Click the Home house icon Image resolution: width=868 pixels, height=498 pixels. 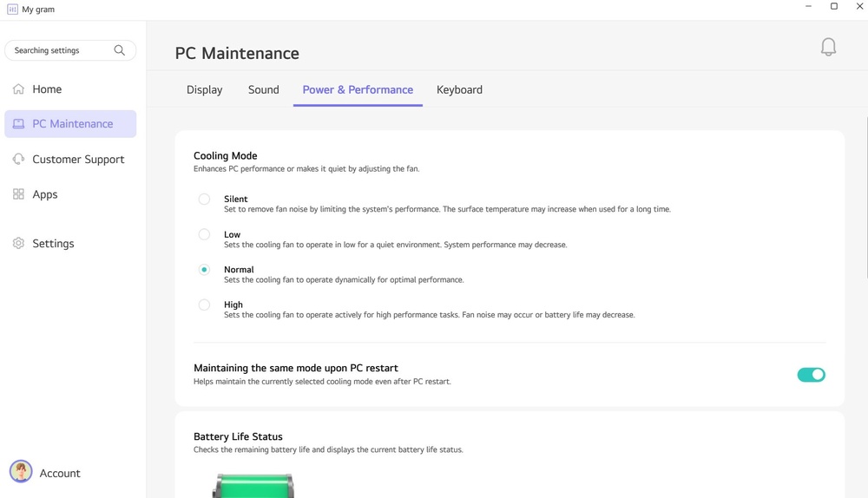point(18,89)
